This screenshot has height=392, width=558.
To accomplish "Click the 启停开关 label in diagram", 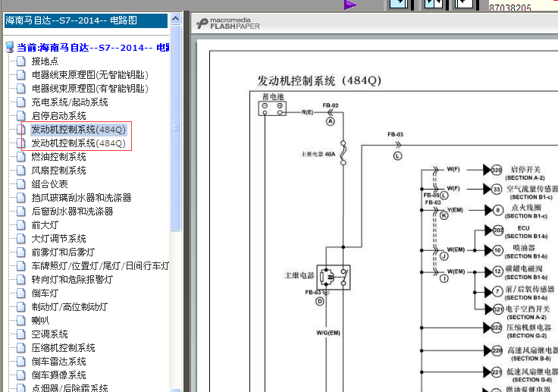I will tap(525, 170).
